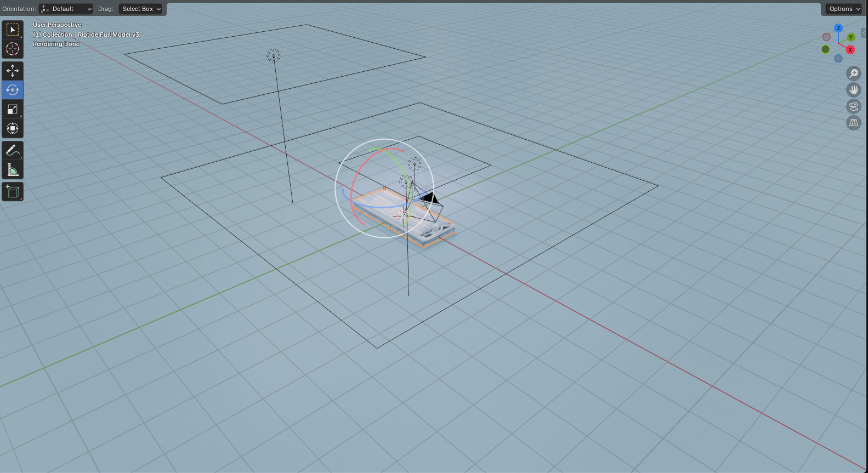Select the Select Box tool
The height and width of the screenshot is (473, 868).
click(12, 30)
